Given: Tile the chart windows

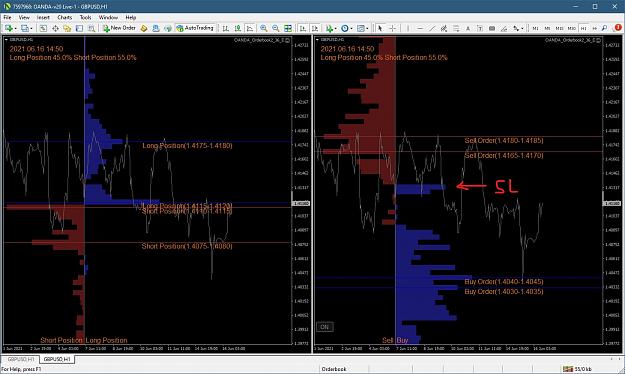Looking at the screenshot, I should [288, 28].
